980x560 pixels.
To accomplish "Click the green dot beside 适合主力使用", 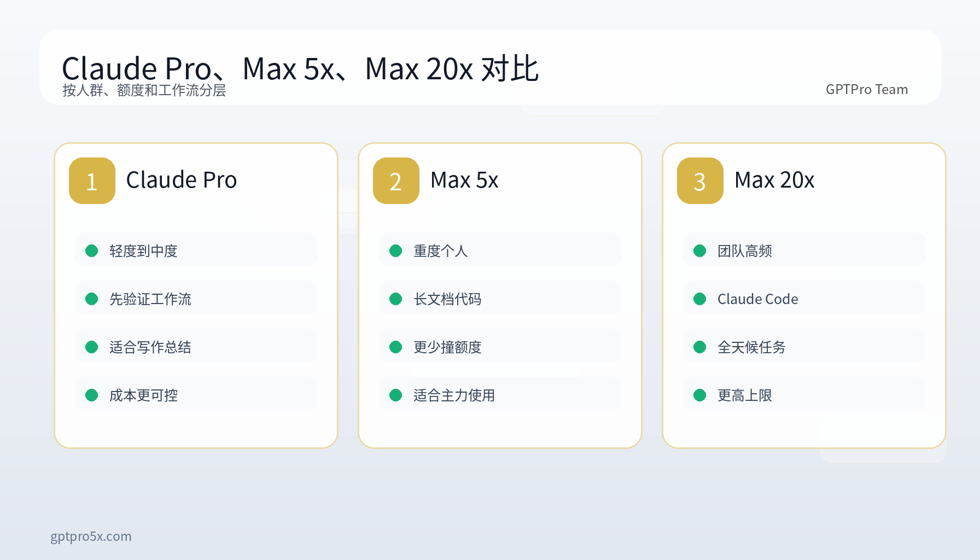I will pos(396,395).
